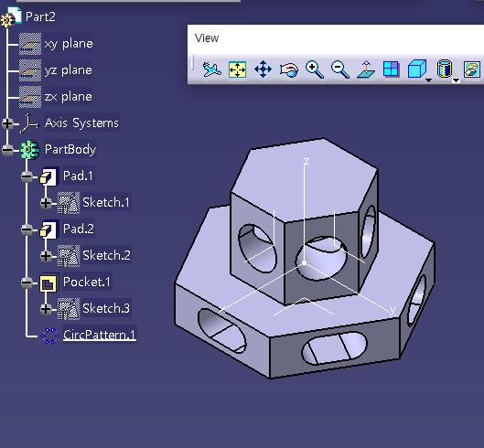This screenshot has height=448, width=484.
Task: Click the Sketch.1 icon
Action: click(x=69, y=203)
